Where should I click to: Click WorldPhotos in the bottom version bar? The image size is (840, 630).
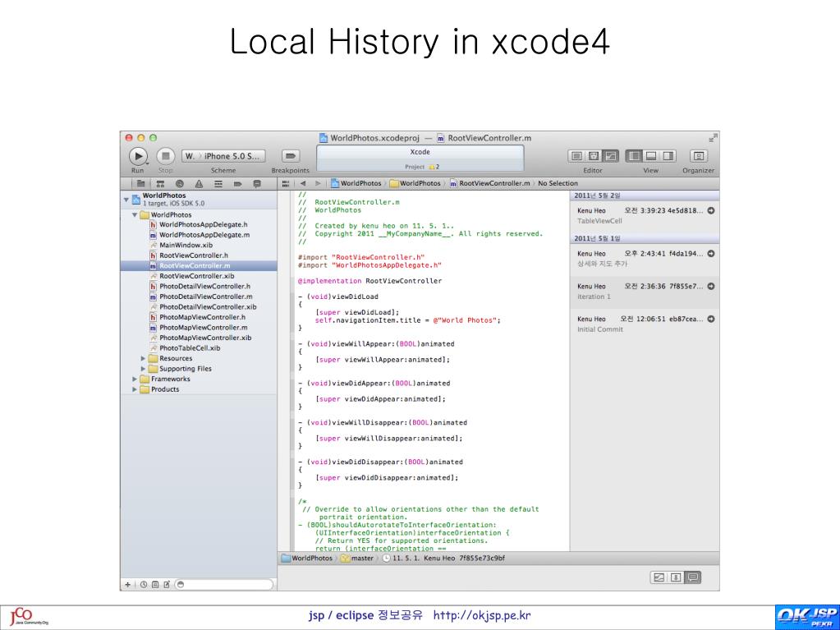coord(307,559)
